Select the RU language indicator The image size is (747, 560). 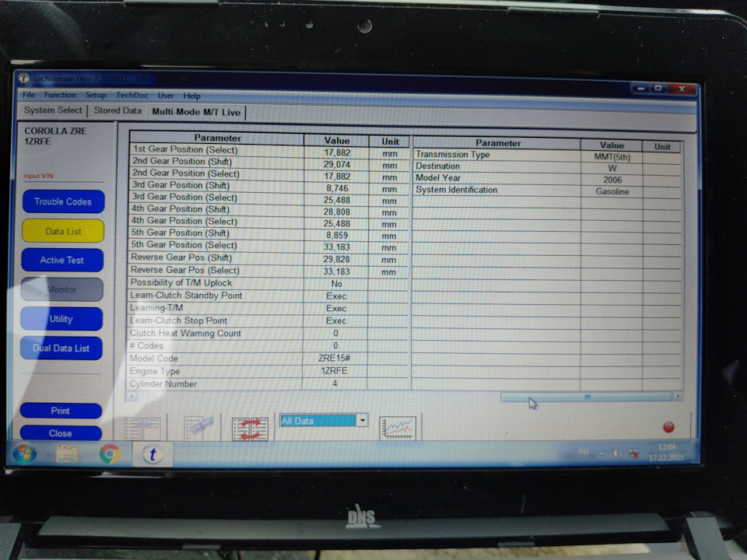click(583, 451)
